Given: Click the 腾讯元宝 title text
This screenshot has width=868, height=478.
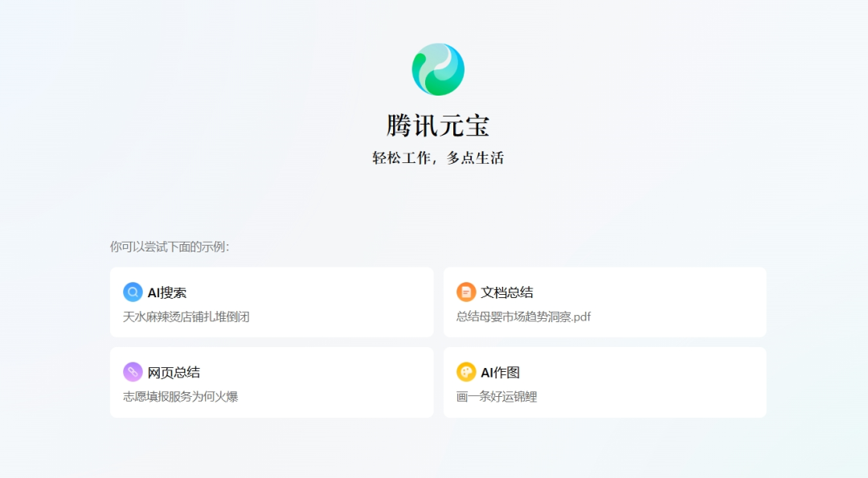Looking at the screenshot, I should (437, 127).
